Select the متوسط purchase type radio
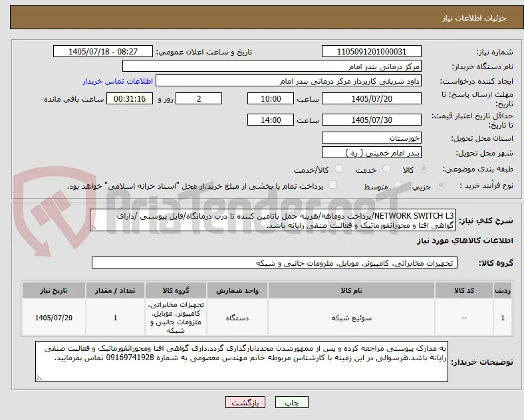The image size is (524, 420). 398,185
